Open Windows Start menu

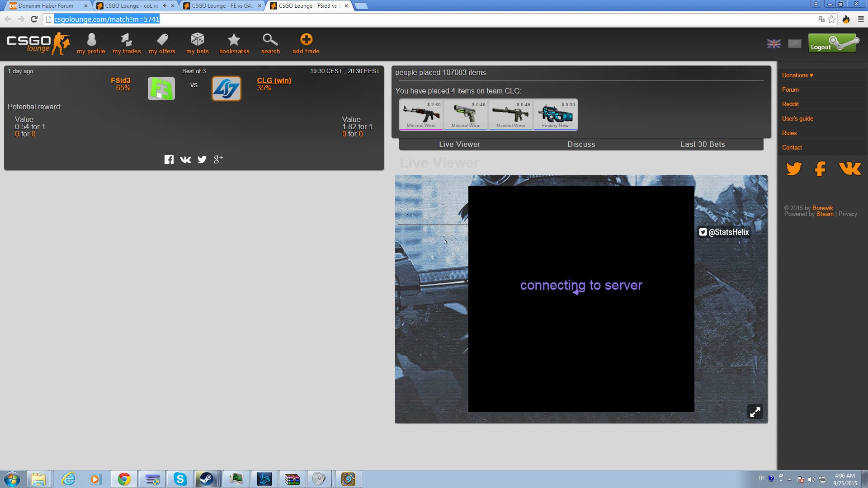(x=12, y=479)
